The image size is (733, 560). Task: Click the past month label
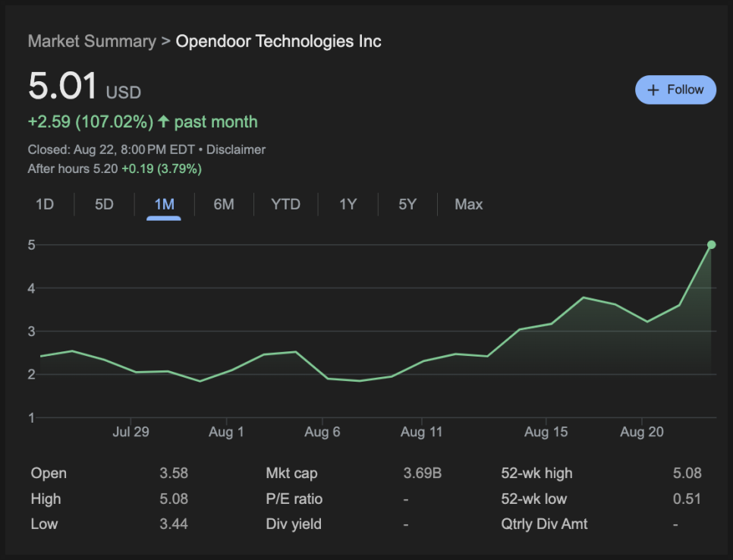tap(216, 122)
